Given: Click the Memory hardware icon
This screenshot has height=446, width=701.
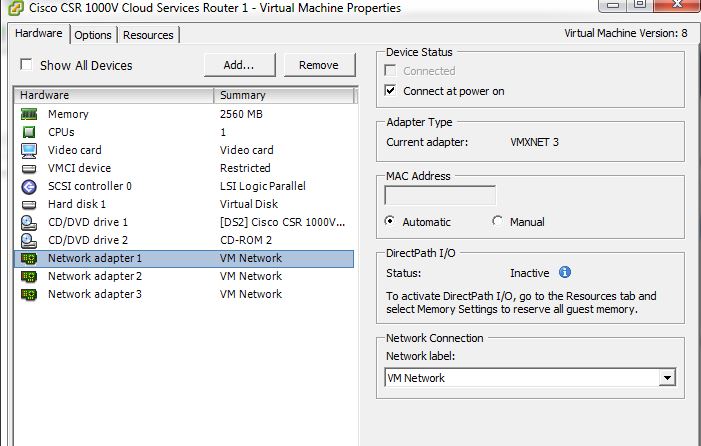Looking at the screenshot, I should [x=29, y=114].
